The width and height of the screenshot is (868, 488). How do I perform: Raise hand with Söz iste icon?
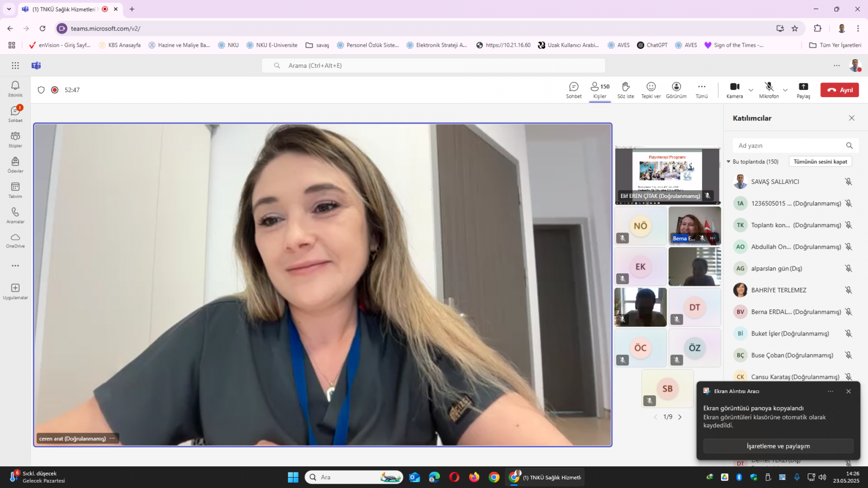pyautogui.click(x=626, y=90)
